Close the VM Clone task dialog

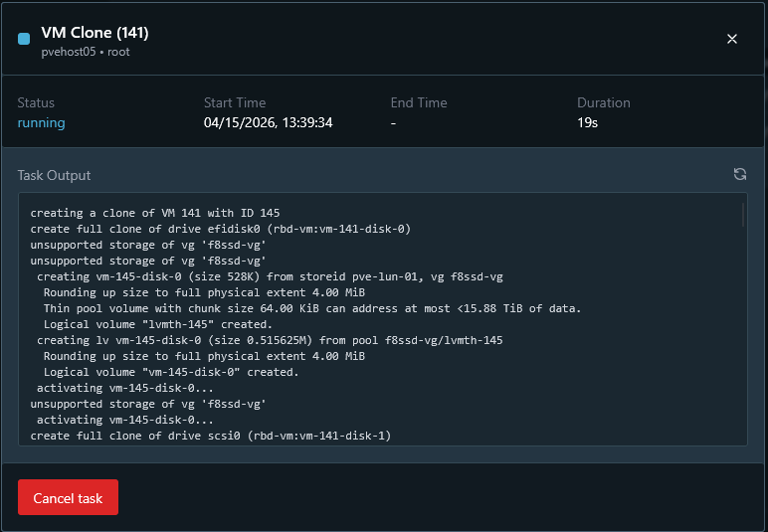(x=732, y=39)
